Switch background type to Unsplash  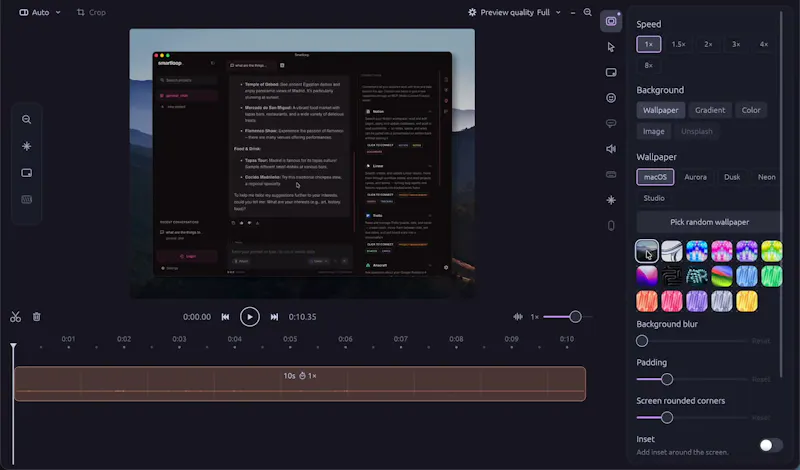[696, 132]
